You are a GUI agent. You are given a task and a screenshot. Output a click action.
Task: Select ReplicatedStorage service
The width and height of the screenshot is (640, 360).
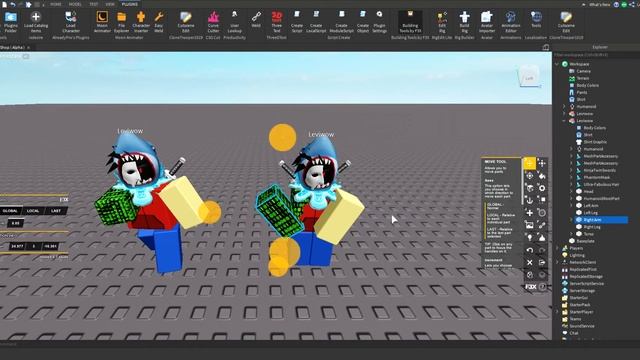pyautogui.click(x=586, y=276)
